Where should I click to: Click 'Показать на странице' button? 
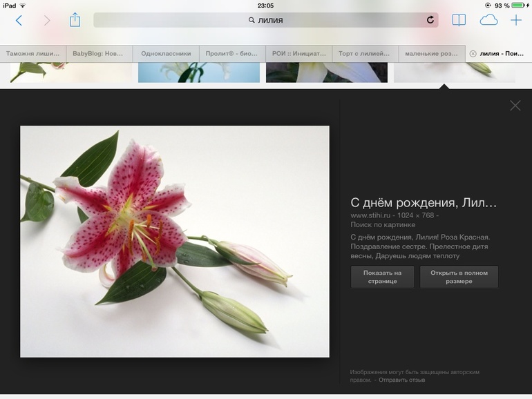(382, 277)
